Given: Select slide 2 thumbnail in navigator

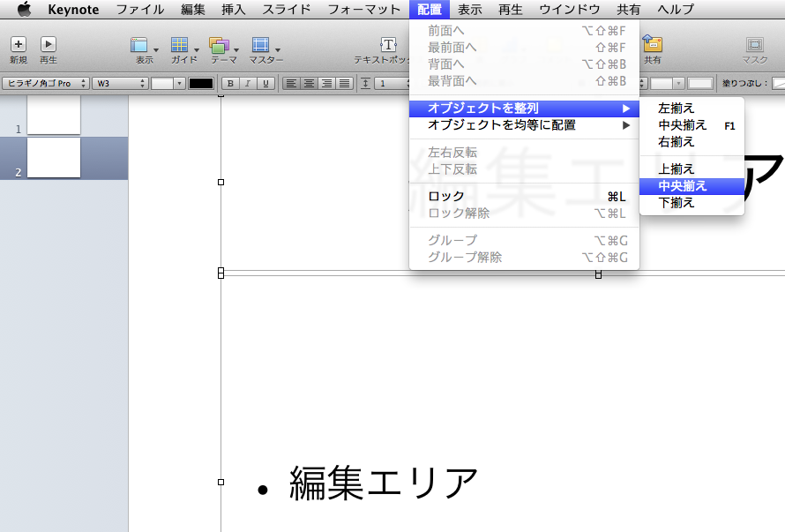Looking at the screenshot, I should click(54, 157).
